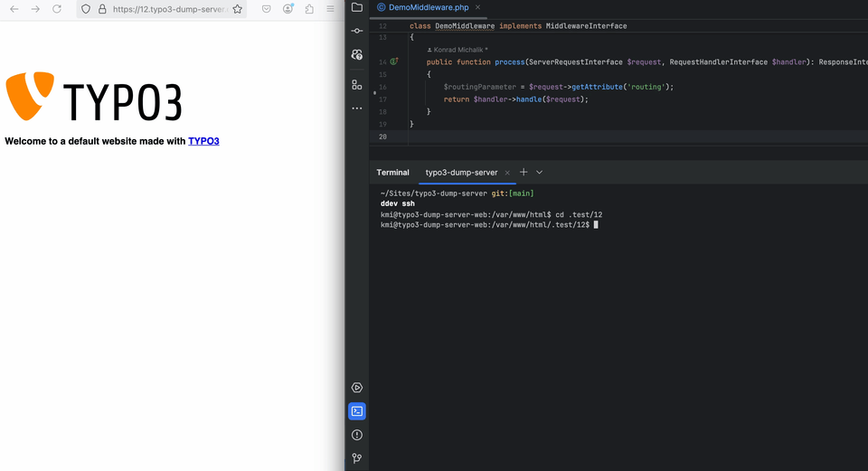This screenshot has width=868, height=471.
Task: Select the typo3-dump-server terminal tab
Action: 461,173
